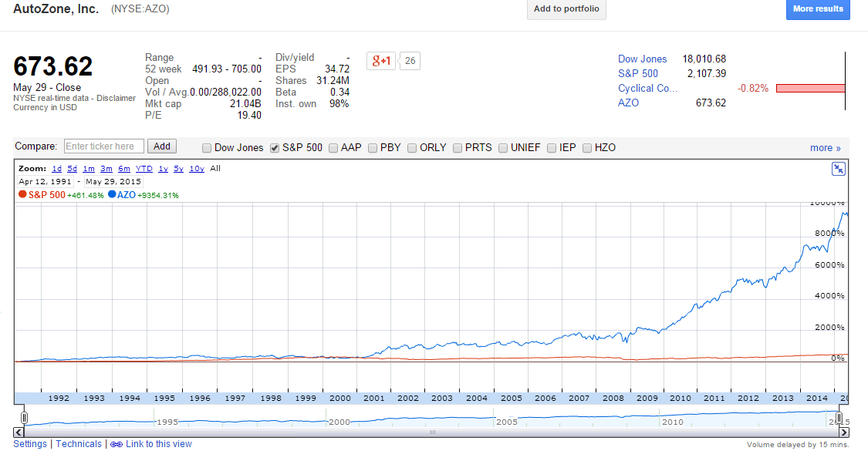Image resolution: width=868 pixels, height=461 pixels.
Task: Click the P/E value 19.40
Action: (x=249, y=116)
